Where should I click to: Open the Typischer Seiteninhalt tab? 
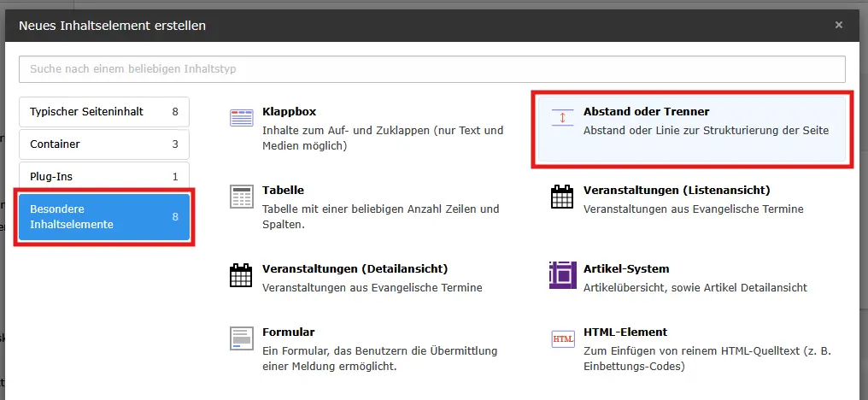pyautogui.click(x=103, y=111)
